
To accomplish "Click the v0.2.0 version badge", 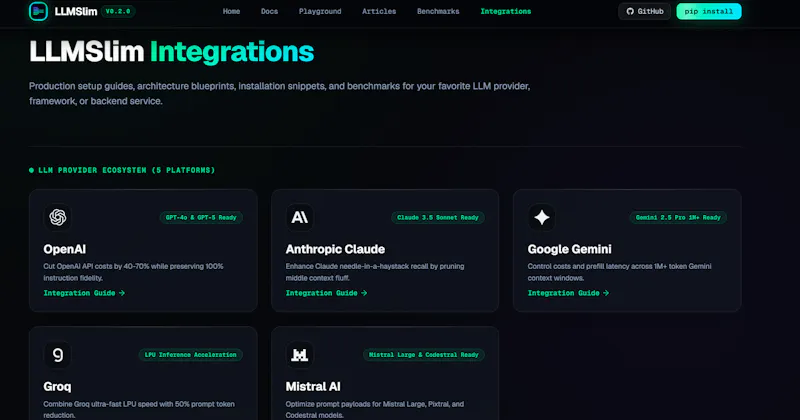I will pyautogui.click(x=118, y=11).
